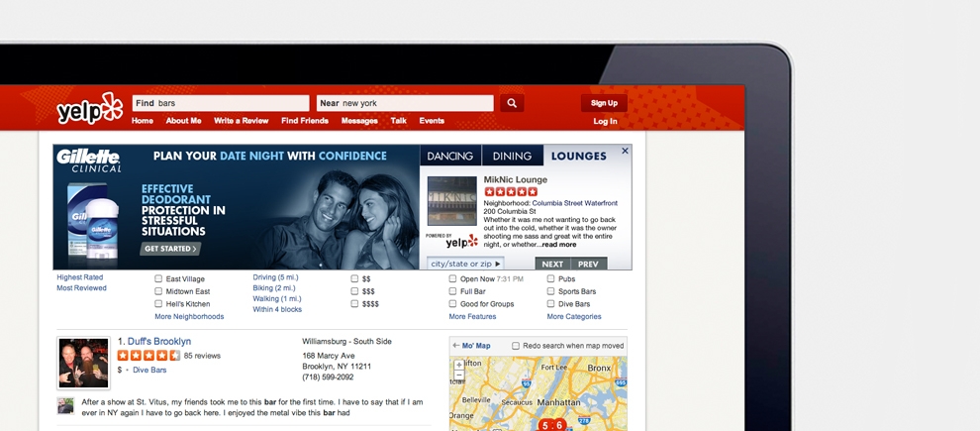Click the powered by Yelp logo in ad

pos(451,241)
